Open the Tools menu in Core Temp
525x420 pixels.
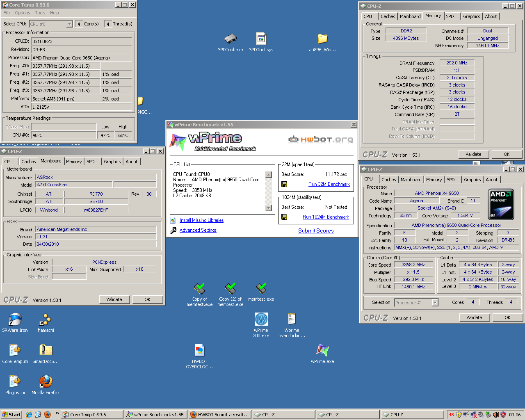(40, 13)
